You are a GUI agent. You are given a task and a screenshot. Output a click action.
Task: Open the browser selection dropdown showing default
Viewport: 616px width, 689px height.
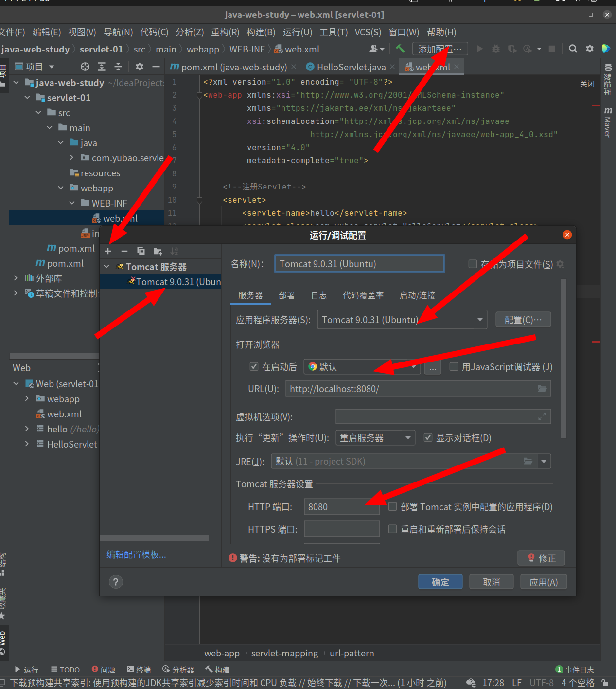point(362,367)
